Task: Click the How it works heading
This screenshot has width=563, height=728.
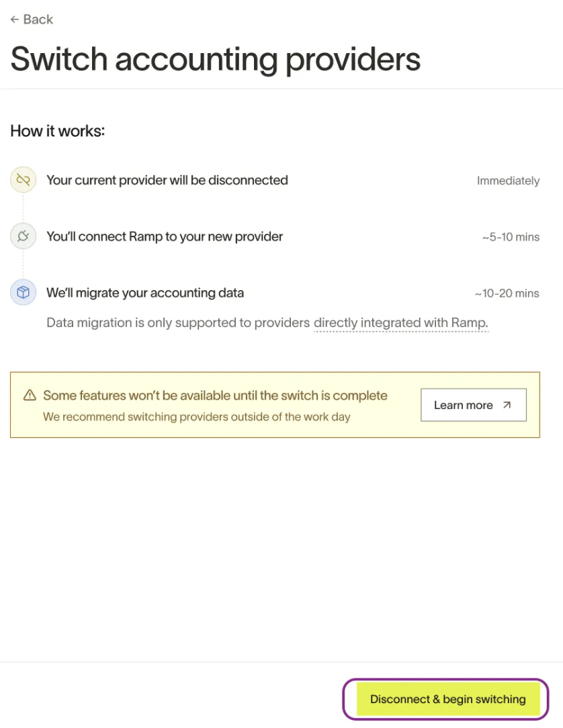Action: 58,131
